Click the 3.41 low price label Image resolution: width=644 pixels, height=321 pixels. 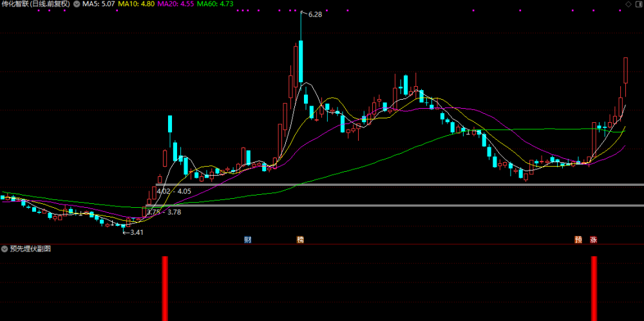point(137,232)
